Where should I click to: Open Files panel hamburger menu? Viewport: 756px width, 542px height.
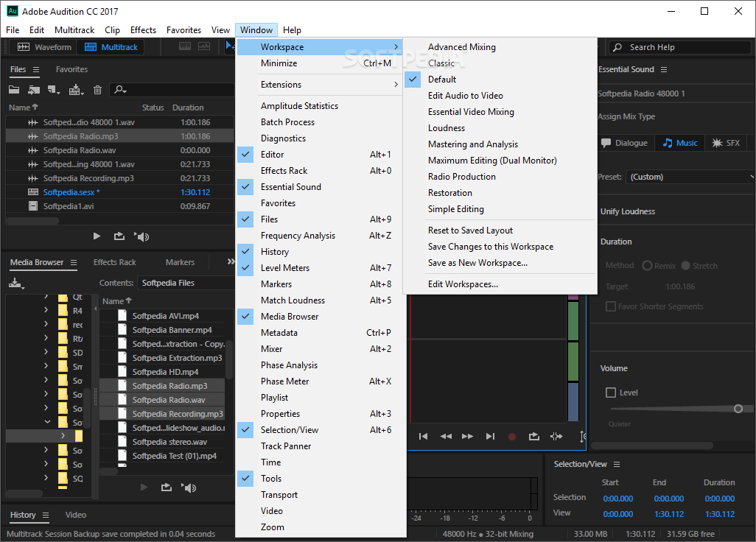click(36, 69)
